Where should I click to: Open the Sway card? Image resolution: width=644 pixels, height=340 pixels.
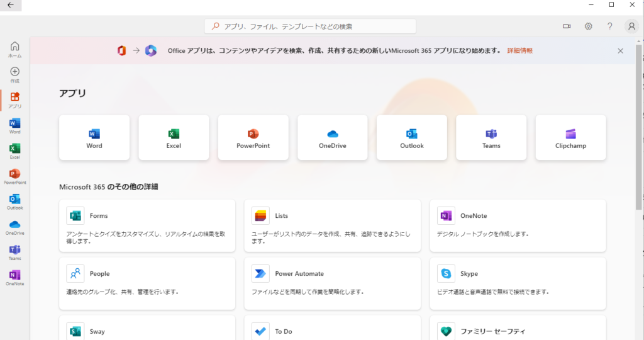(x=147, y=328)
